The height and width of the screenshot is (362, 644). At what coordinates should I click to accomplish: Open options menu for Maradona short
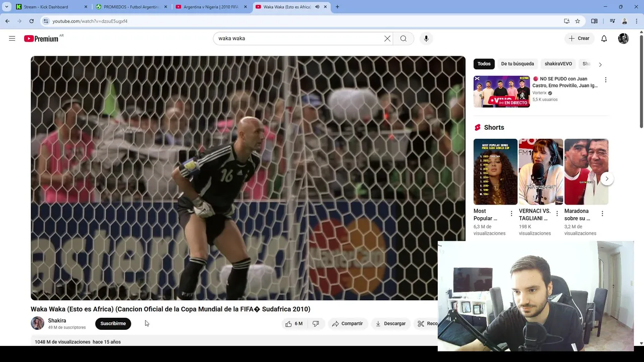602,214
